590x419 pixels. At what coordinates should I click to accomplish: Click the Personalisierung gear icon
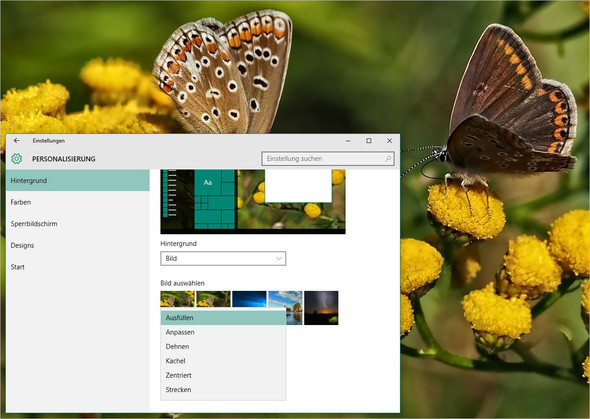17,159
